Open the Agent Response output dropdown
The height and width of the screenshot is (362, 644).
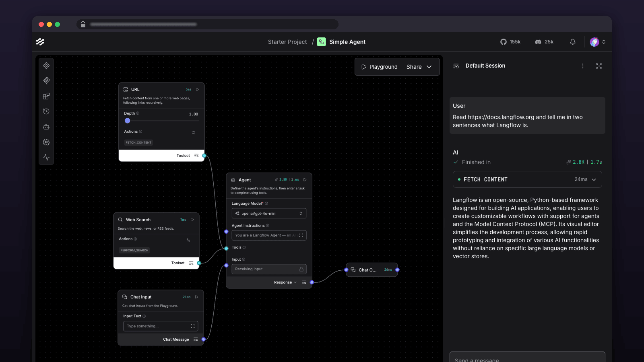pos(285,282)
